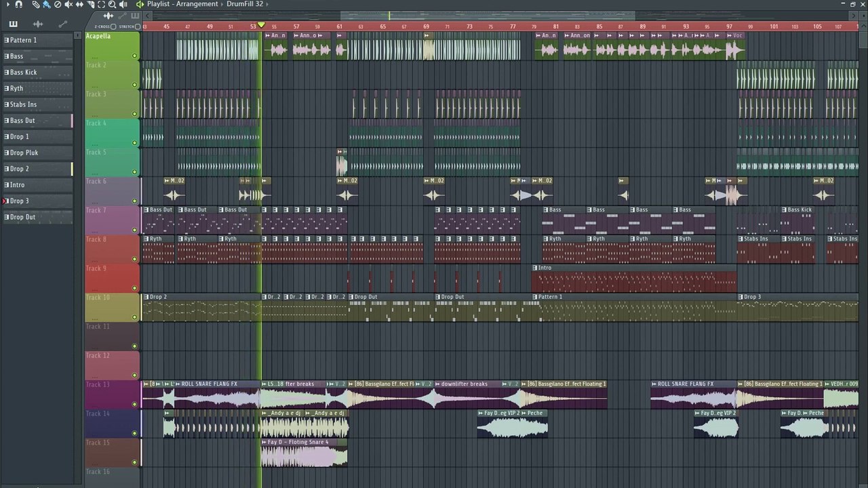
Task: Toggle the magnet snap icon
Action: 18,4
